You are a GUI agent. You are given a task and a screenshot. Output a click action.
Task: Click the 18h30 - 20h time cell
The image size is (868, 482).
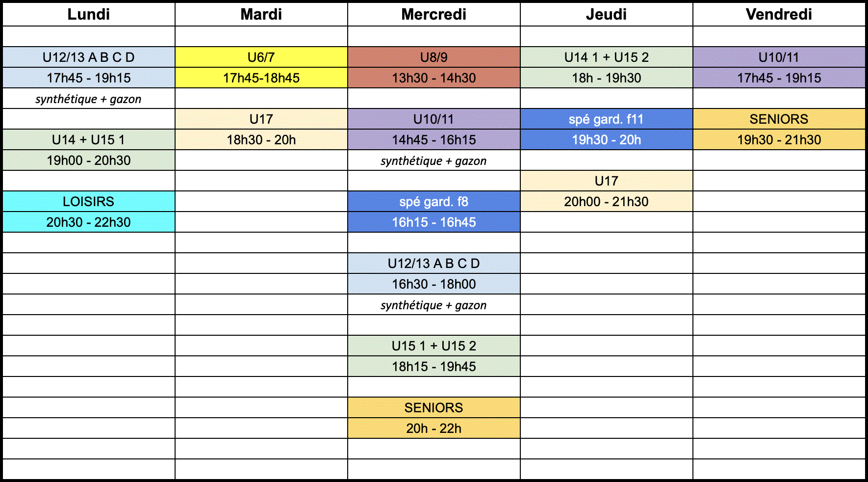pos(261,139)
